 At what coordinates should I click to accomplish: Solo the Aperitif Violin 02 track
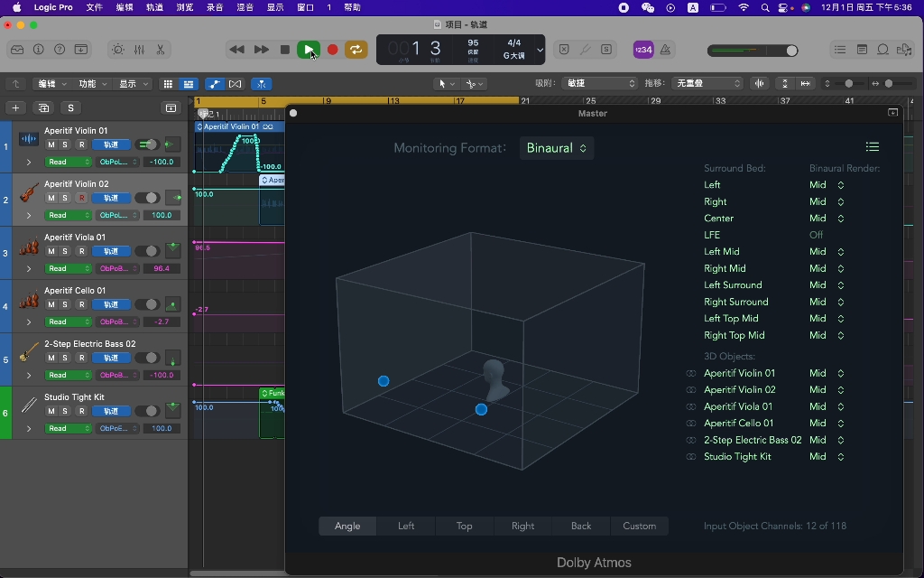tap(65, 198)
